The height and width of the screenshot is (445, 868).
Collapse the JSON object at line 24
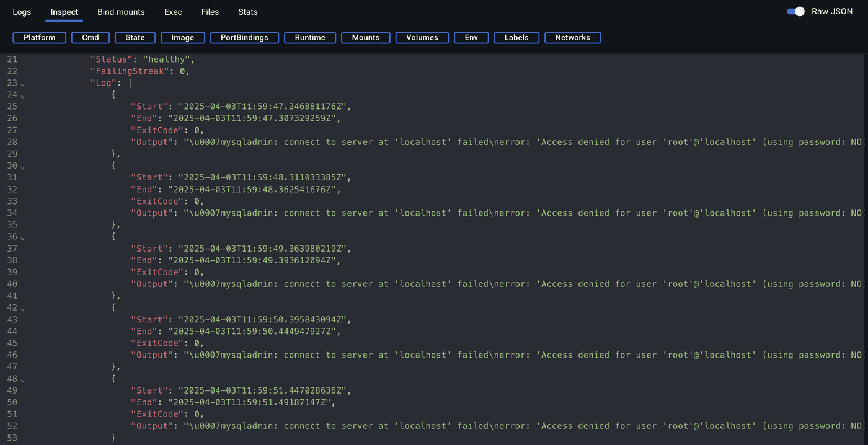(23, 95)
